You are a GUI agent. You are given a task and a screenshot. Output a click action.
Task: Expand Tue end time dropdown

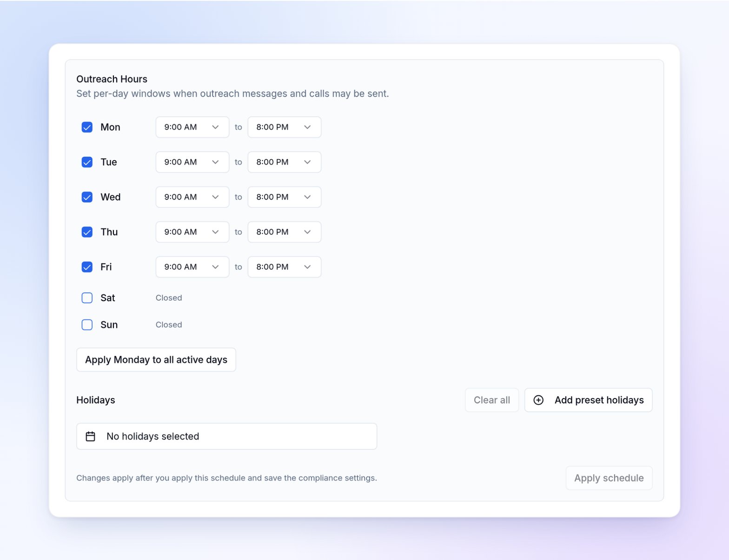pyautogui.click(x=284, y=162)
